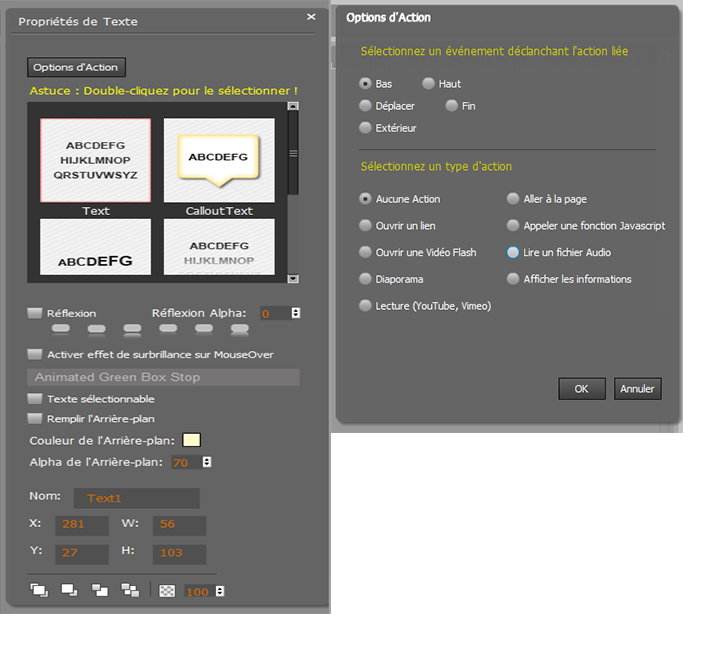Toggle Activer effet de surbrillance sur MouseOver

click(x=35, y=354)
